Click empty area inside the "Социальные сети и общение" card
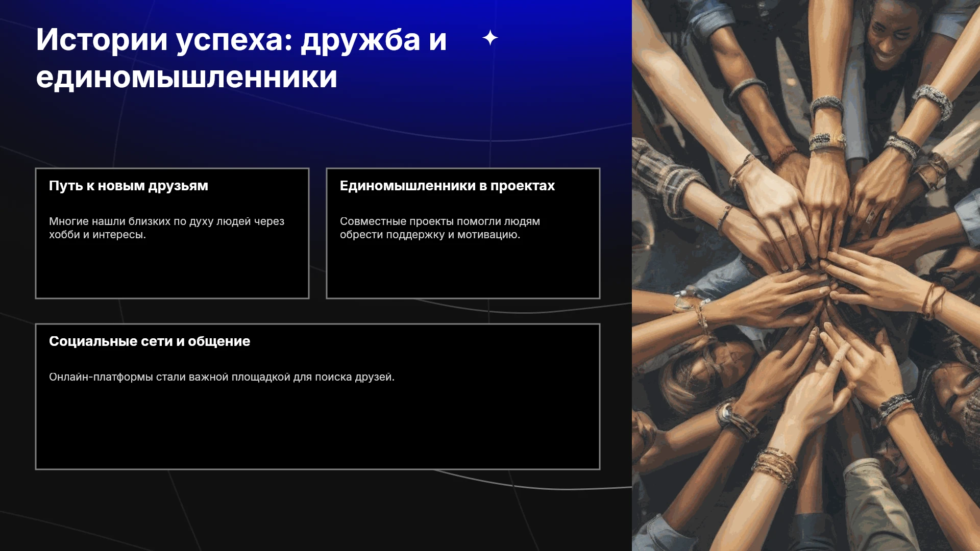This screenshot has width=980, height=551. 317,429
